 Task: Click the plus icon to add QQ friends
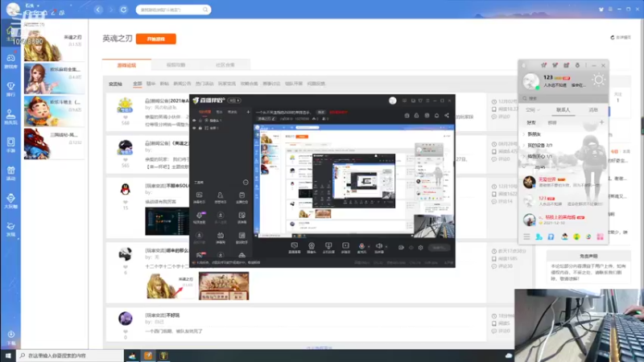601,122
